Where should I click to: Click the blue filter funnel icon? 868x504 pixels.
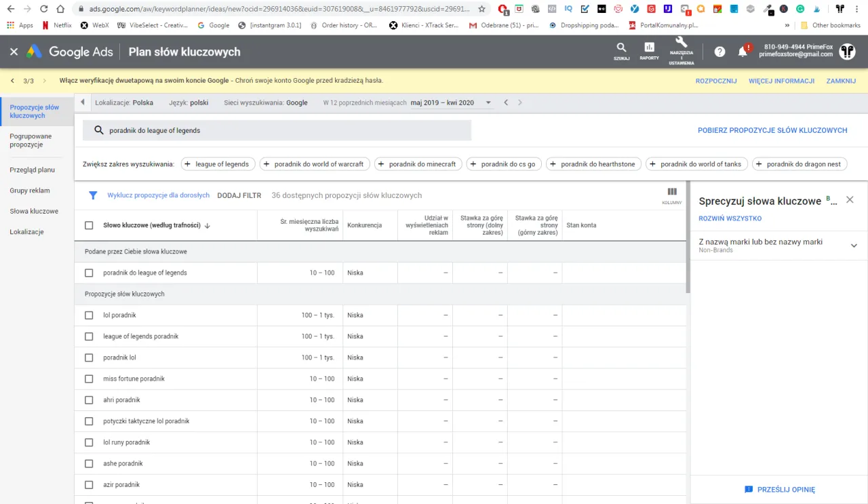94,195
